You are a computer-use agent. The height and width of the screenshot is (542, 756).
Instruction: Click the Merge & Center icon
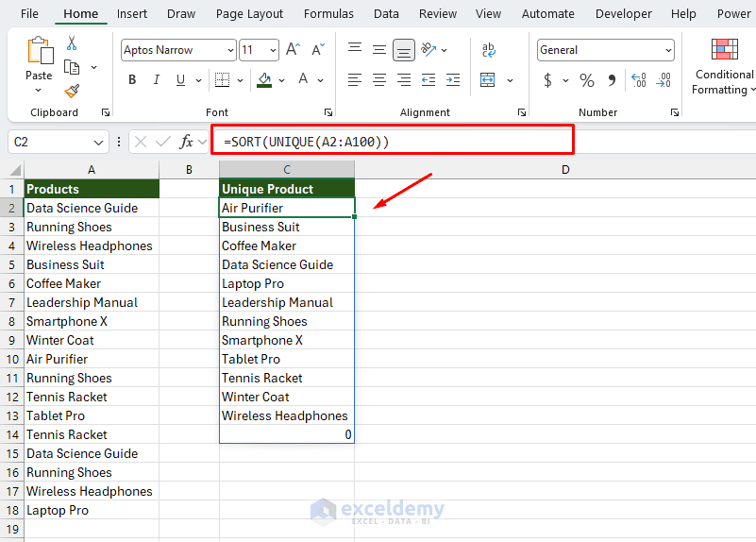pyautogui.click(x=487, y=79)
